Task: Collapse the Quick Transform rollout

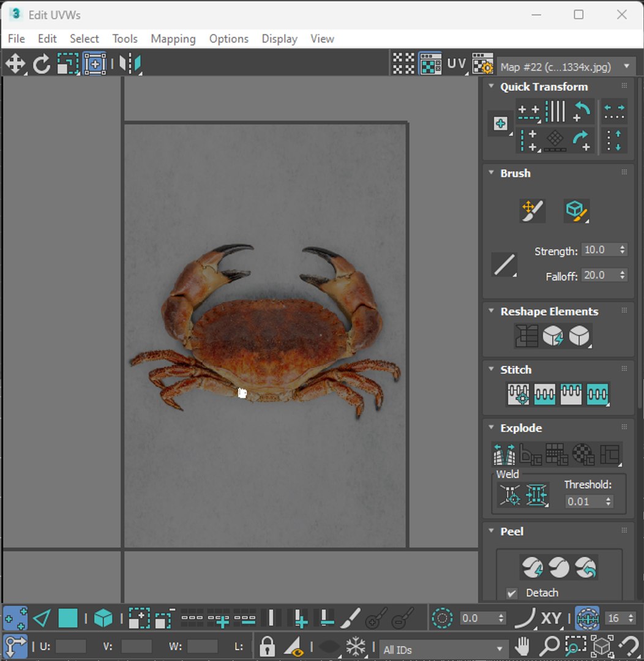Action: coord(491,86)
